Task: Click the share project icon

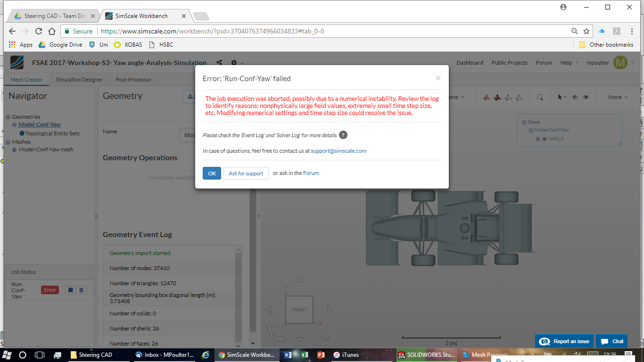Action: click(x=219, y=63)
